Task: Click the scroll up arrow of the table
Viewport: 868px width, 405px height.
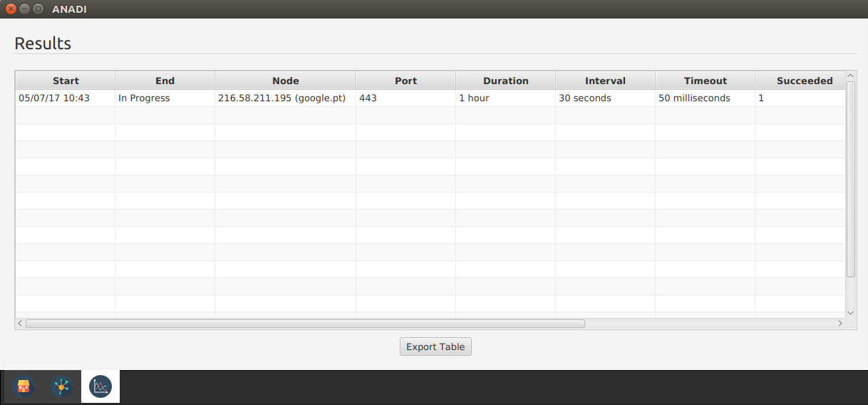Action: (x=850, y=76)
